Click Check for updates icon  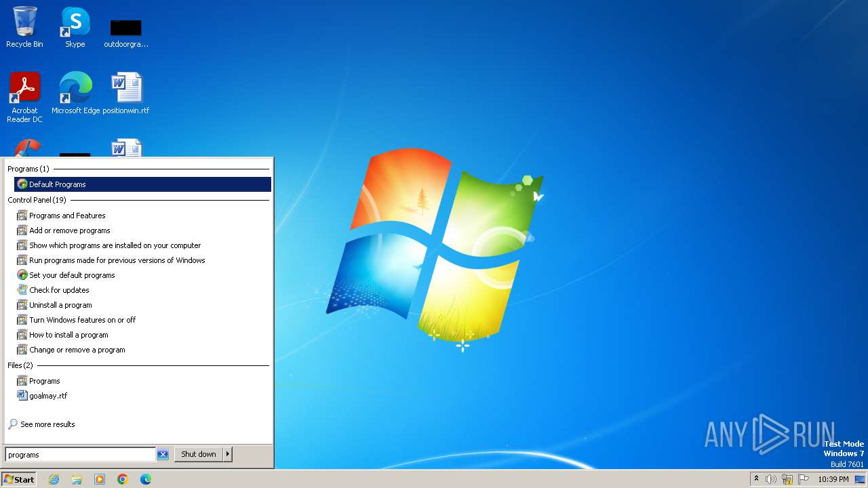pos(22,290)
